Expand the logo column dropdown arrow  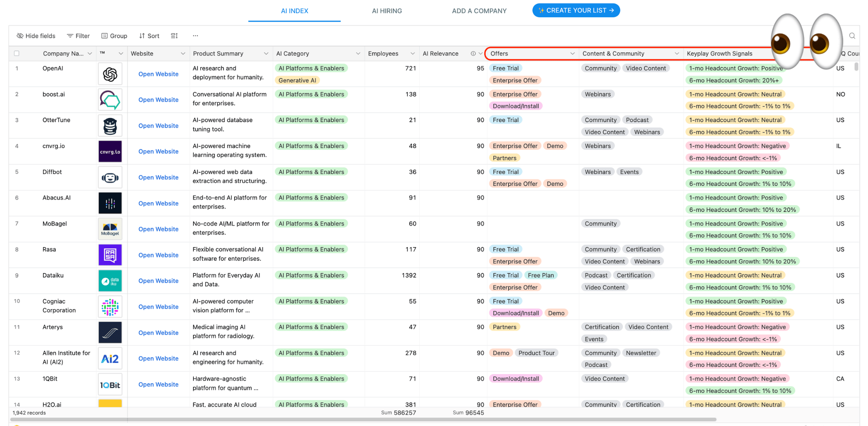121,53
